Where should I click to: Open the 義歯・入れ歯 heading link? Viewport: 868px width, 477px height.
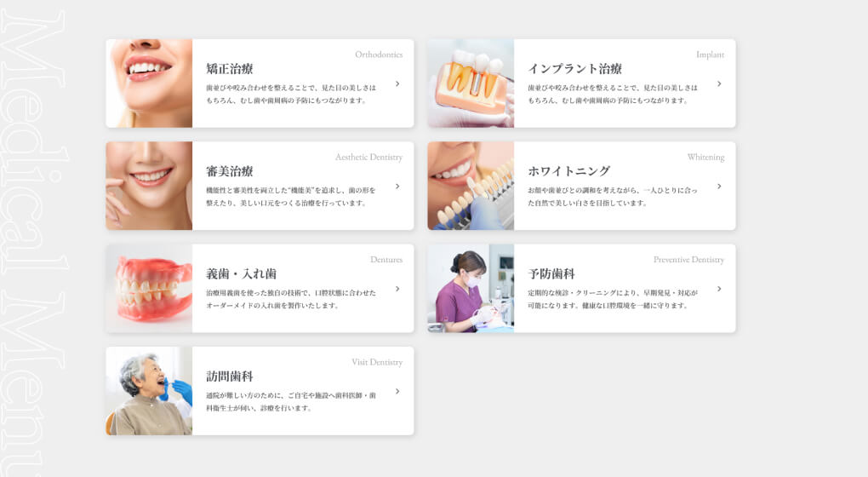[x=242, y=273]
